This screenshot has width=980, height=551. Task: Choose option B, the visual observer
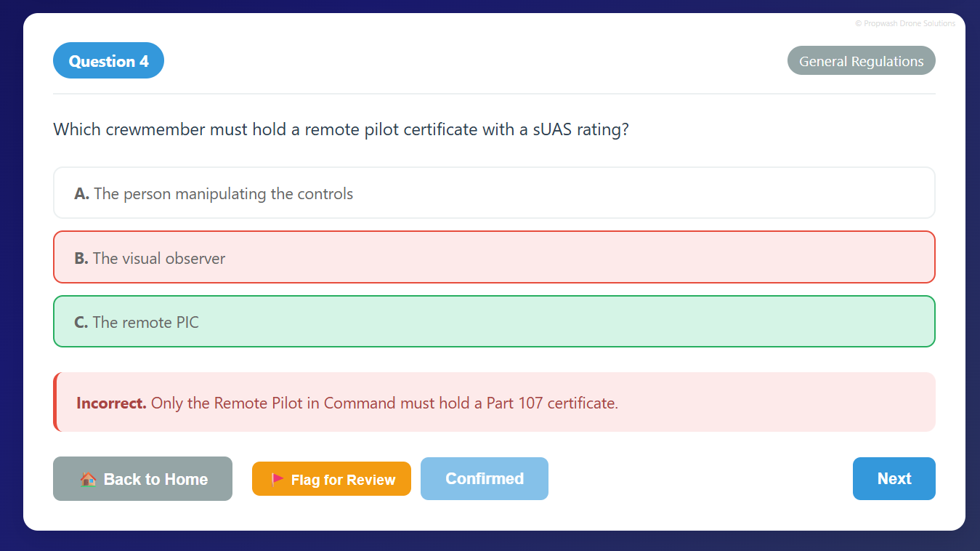[x=493, y=257]
